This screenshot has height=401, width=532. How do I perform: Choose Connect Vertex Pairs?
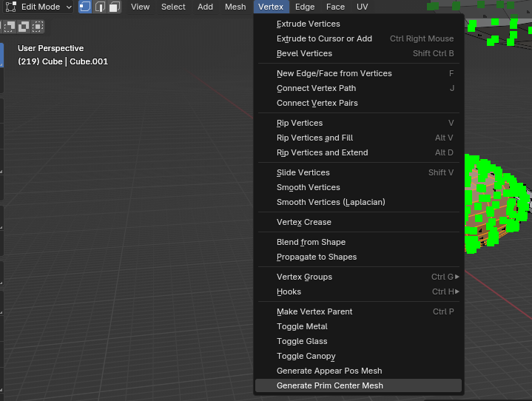pos(358,103)
